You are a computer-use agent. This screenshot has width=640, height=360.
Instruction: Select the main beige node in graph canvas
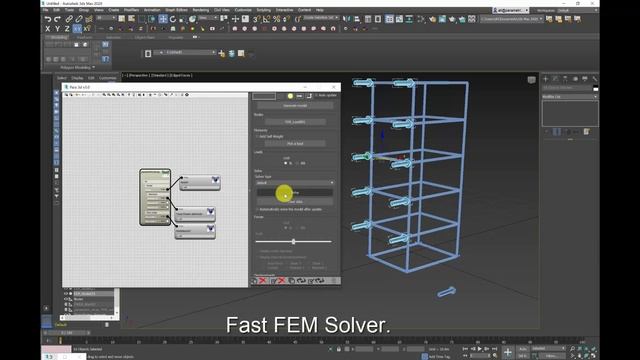(155, 198)
